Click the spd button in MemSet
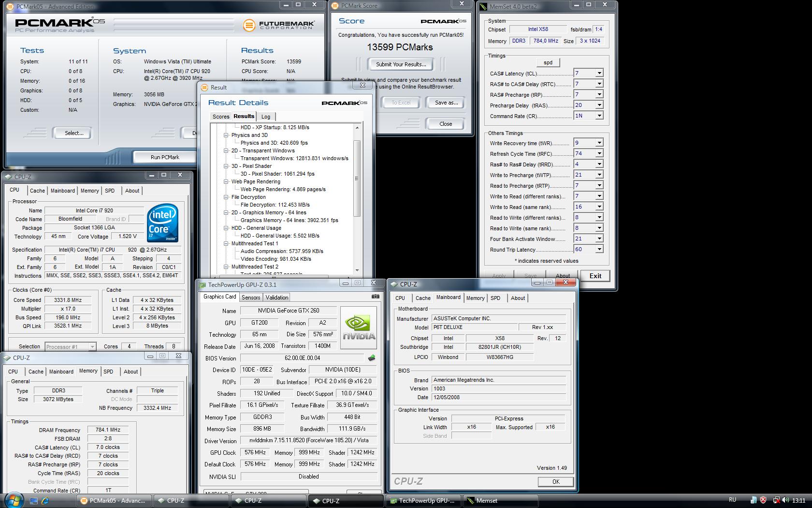Screen dimensions: 812x508 [x=548, y=62]
